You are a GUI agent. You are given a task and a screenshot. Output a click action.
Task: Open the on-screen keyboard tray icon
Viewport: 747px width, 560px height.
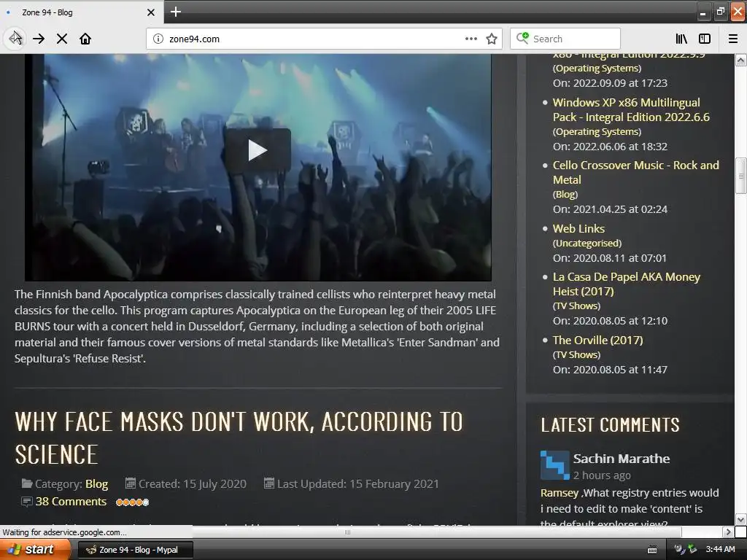pyautogui.click(x=652, y=550)
